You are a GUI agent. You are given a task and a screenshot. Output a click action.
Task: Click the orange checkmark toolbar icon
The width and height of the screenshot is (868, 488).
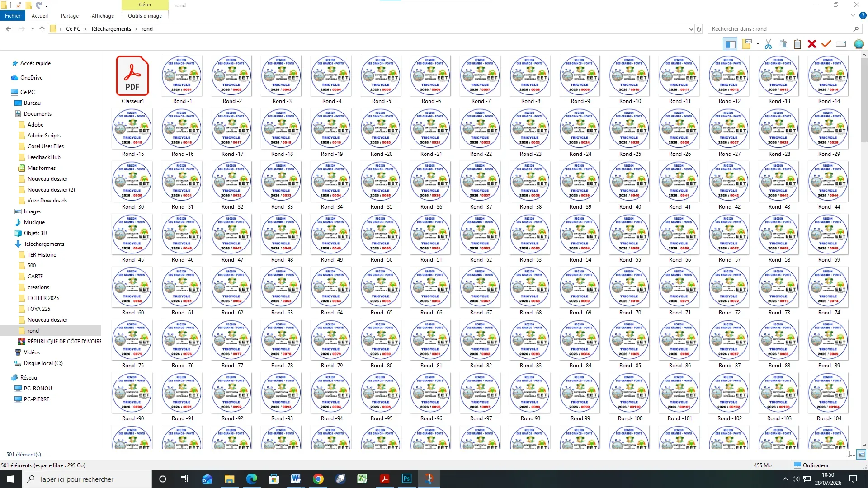[826, 44]
